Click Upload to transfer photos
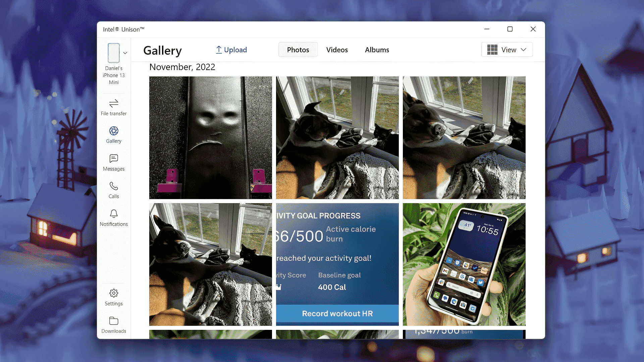Image resolution: width=644 pixels, height=362 pixels. pos(231,50)
